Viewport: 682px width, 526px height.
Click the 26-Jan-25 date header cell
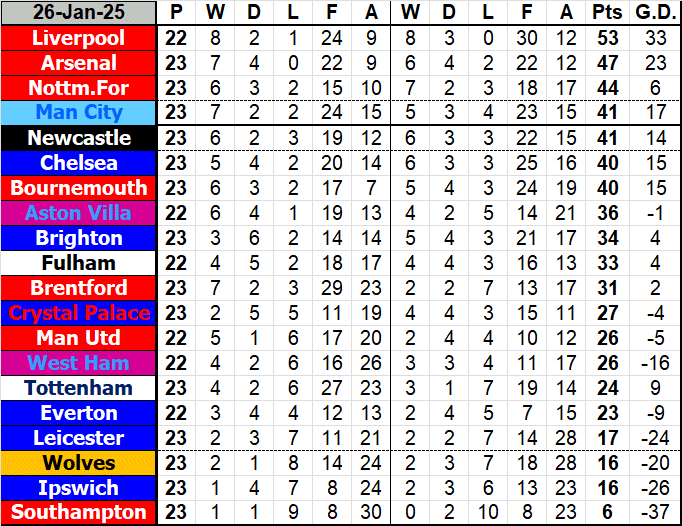[79, 13]
